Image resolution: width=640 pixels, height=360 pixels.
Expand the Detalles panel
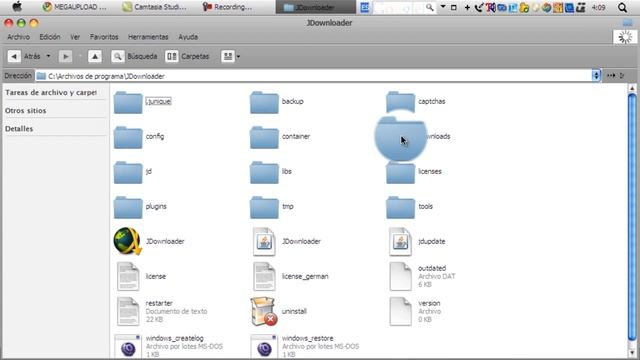19,129
